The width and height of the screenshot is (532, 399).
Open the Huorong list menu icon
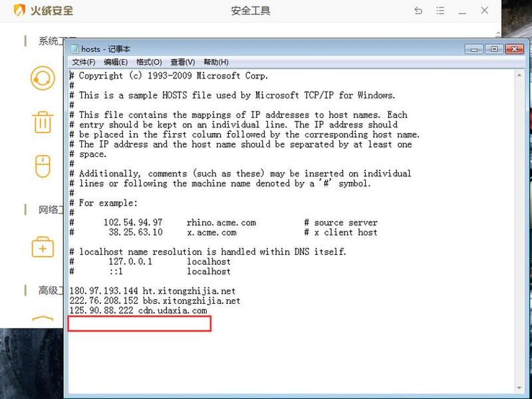coord(440,11)
